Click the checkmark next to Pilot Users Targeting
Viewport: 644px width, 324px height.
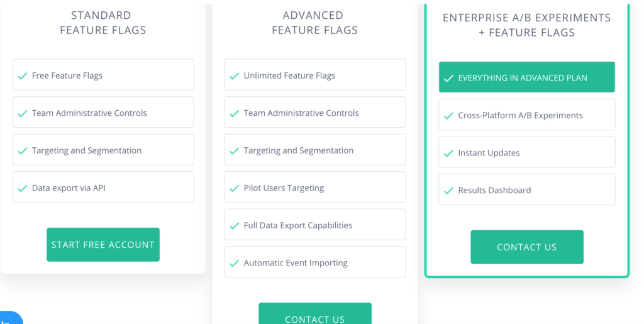[x=235, y=188]
